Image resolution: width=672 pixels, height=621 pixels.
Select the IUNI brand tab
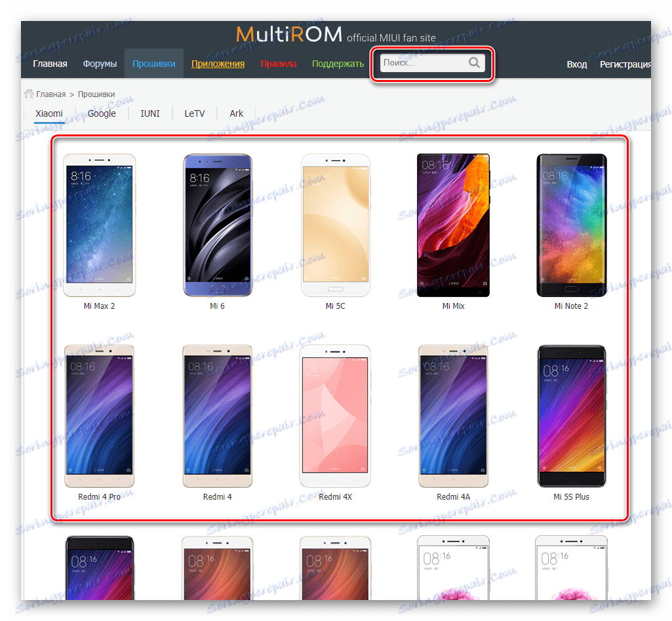pos(150,113)
